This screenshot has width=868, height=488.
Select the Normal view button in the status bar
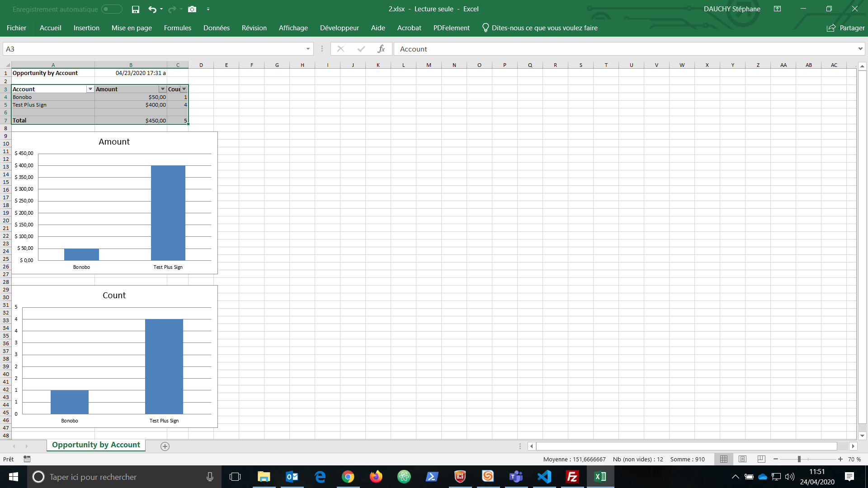pyautogui.click(x=724, y=459)
